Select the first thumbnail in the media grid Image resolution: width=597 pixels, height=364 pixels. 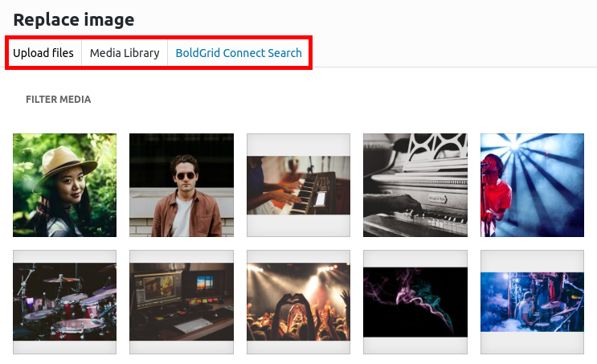point(64,185)
